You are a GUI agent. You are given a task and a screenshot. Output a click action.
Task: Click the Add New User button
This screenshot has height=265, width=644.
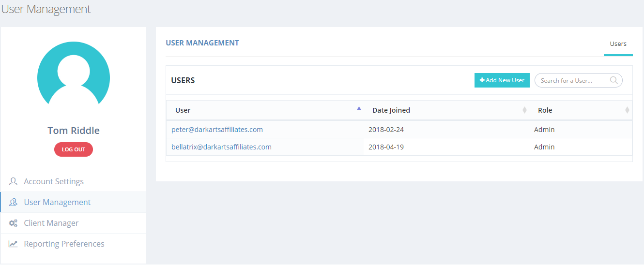coord(502,80)
